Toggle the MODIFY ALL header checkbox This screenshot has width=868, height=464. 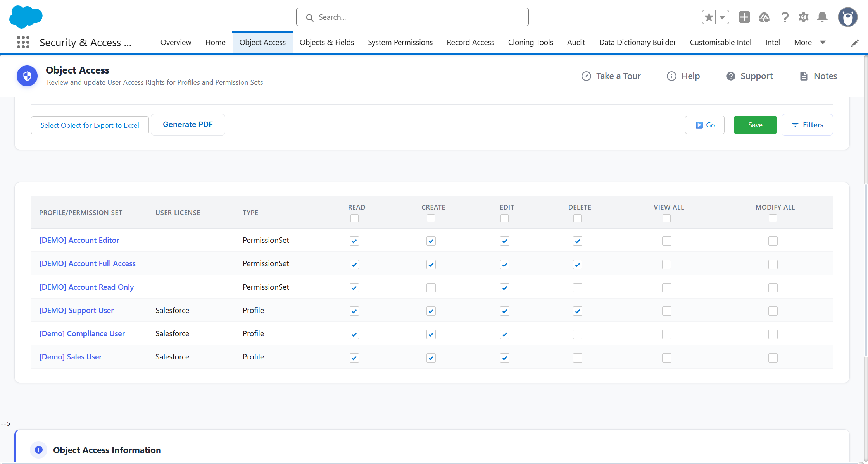click(773, 218)
